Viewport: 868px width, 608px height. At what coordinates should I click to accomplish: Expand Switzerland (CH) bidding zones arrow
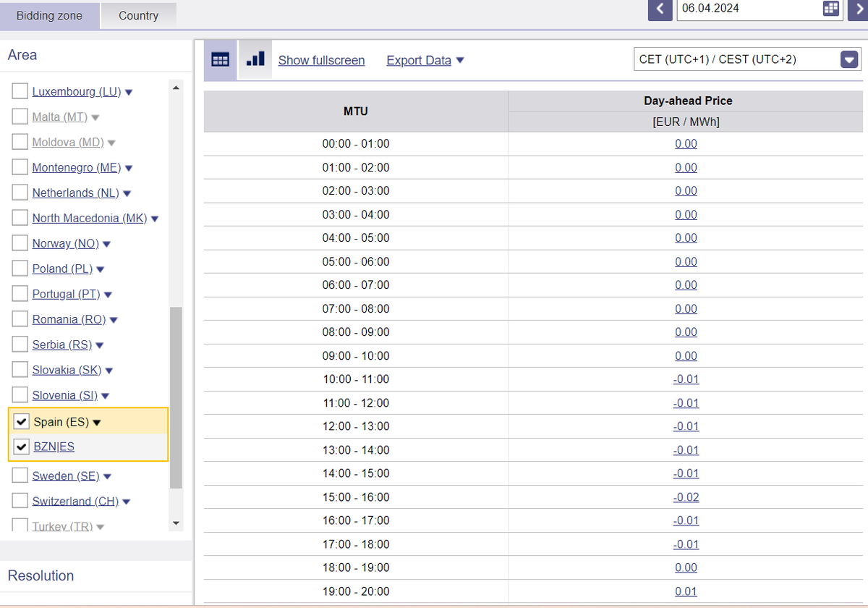pyautogui.click(x=126, y=502)
